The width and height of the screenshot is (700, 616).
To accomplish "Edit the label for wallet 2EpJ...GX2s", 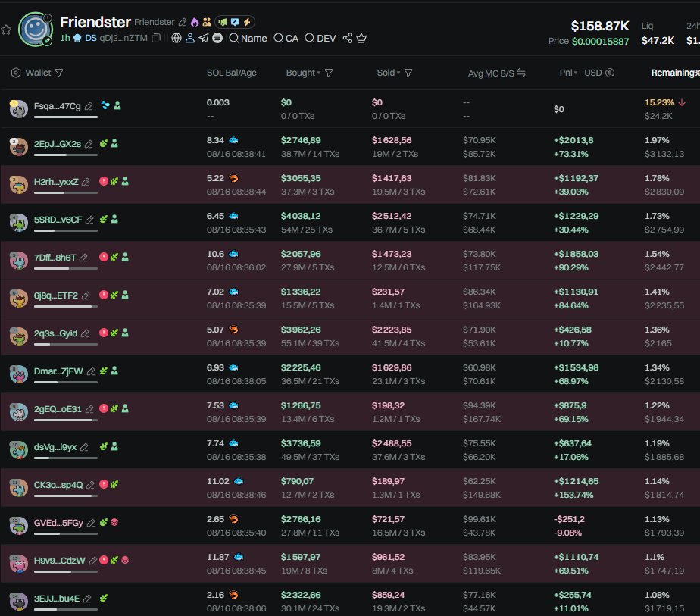I will tap(89, 144).
